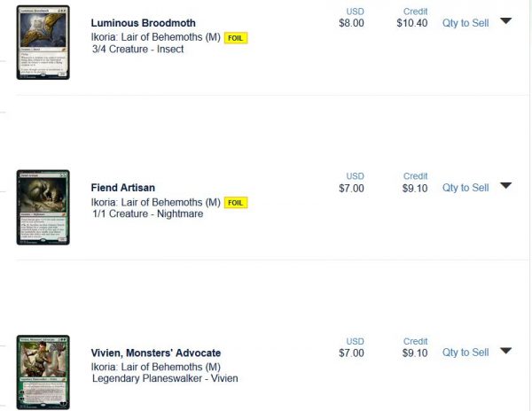Image resolution: width=532 pixels, height=411 pixels.
Task: Expand Qty to Sell for Luminous Broodmoth
Action: [x=465, y=23]
